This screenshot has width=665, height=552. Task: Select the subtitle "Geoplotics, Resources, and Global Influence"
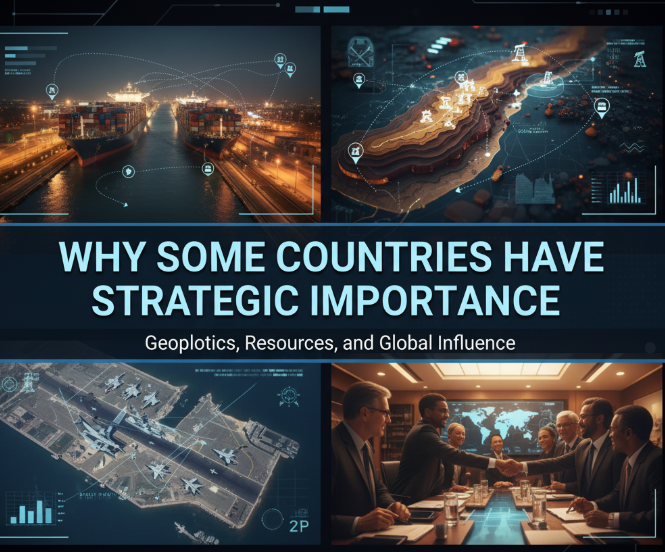coord(330,342)
